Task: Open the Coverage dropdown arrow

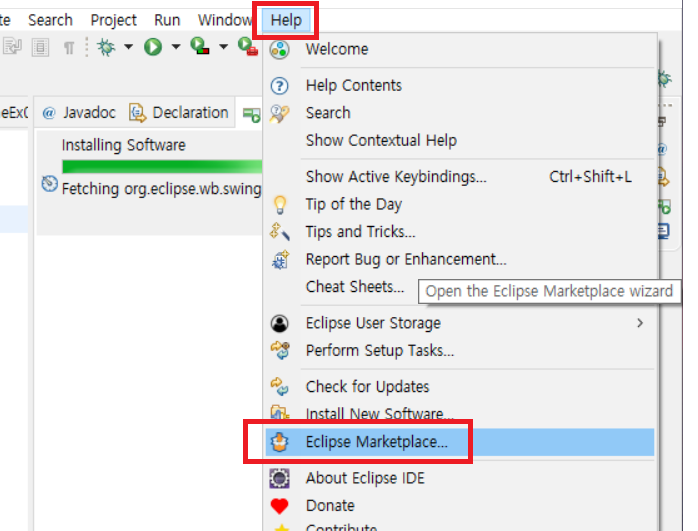Action: point(223,47)
